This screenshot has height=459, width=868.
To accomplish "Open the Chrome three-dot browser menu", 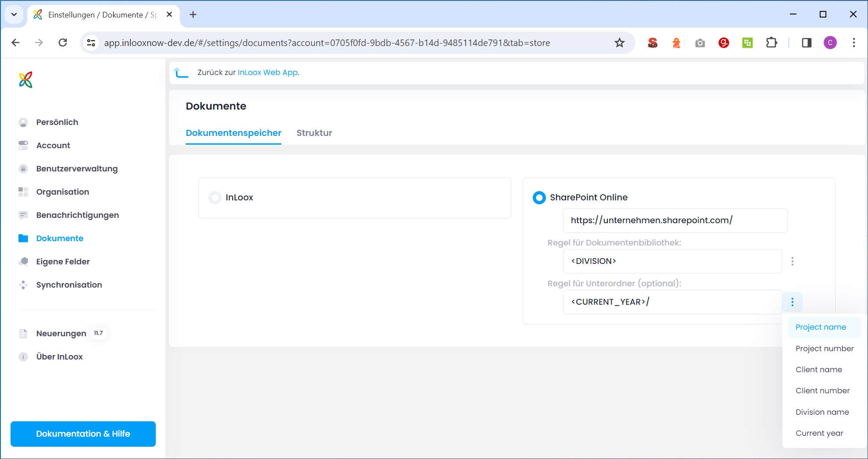I will [854, 43].
